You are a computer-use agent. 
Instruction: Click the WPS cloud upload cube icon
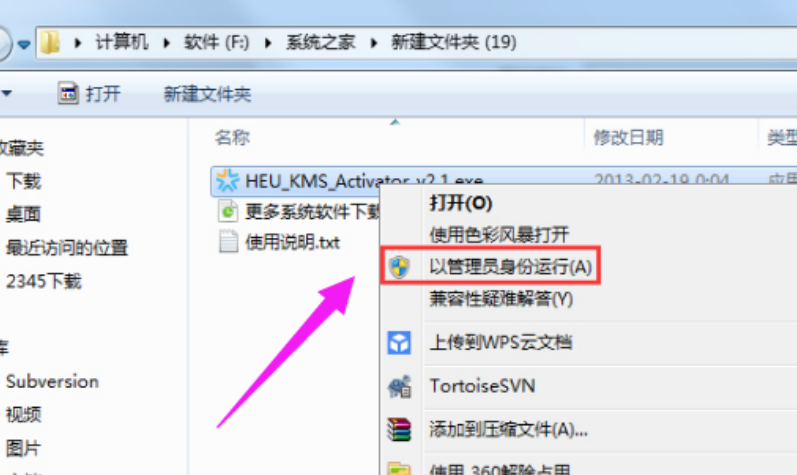[399, 342]
